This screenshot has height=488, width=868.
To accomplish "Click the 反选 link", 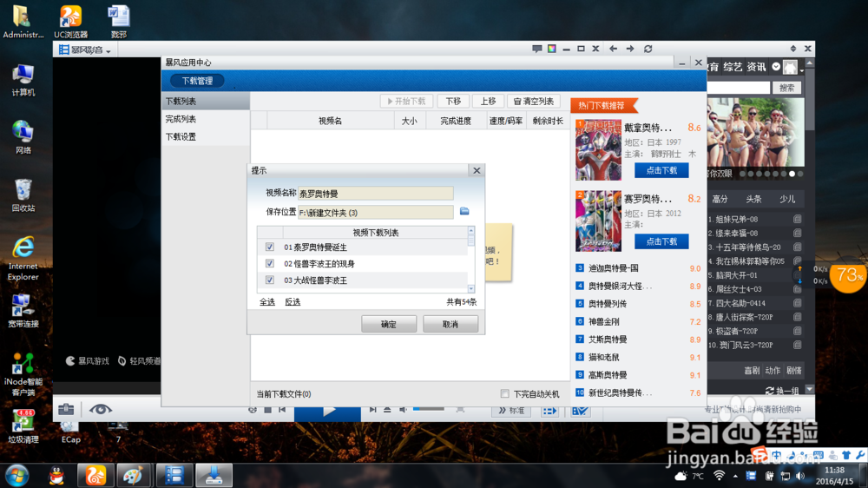I will coord(293,302).
